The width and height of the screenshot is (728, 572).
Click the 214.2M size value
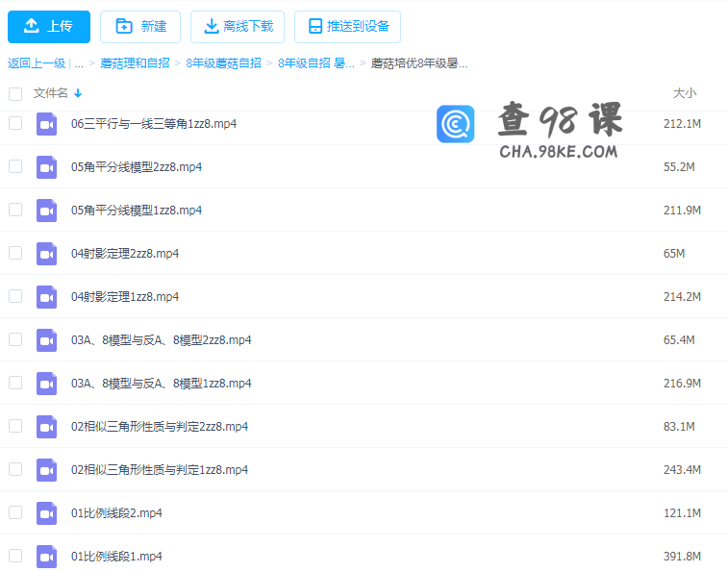click(x=682, y=297)
